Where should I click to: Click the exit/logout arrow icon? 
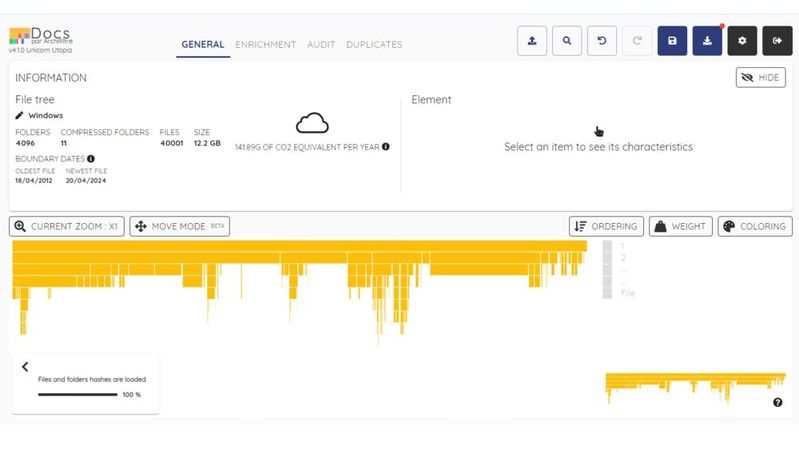(x=777, y=41)
